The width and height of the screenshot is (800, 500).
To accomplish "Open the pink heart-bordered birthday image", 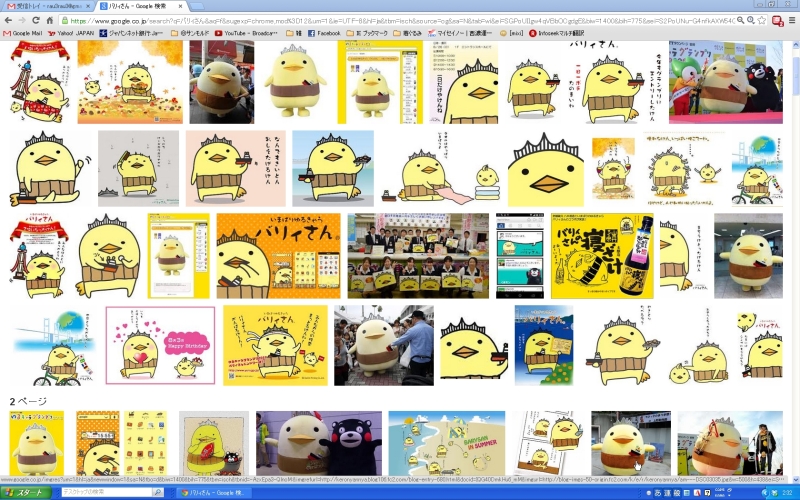I will (x=160, y=345).
